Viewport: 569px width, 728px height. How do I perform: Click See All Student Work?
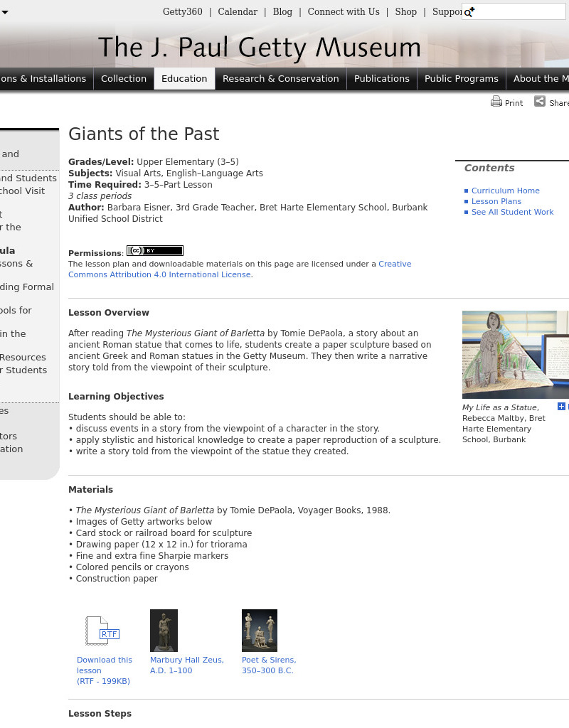click(513, 212)
